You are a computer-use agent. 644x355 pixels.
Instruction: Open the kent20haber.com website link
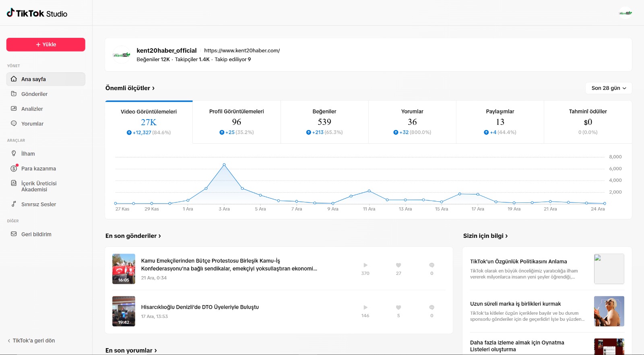(242, 51)
